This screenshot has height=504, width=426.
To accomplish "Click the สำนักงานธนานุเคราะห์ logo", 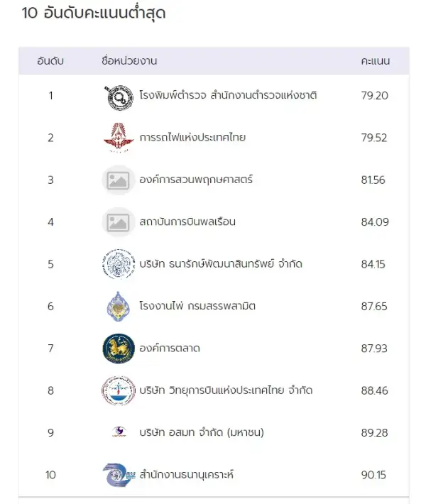I will [118, 475].
